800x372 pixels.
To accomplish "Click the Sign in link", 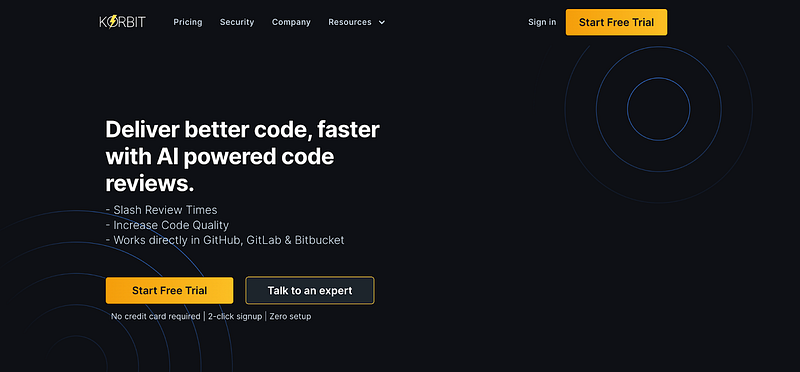I will pyautogui.click(x=542, y=22).
